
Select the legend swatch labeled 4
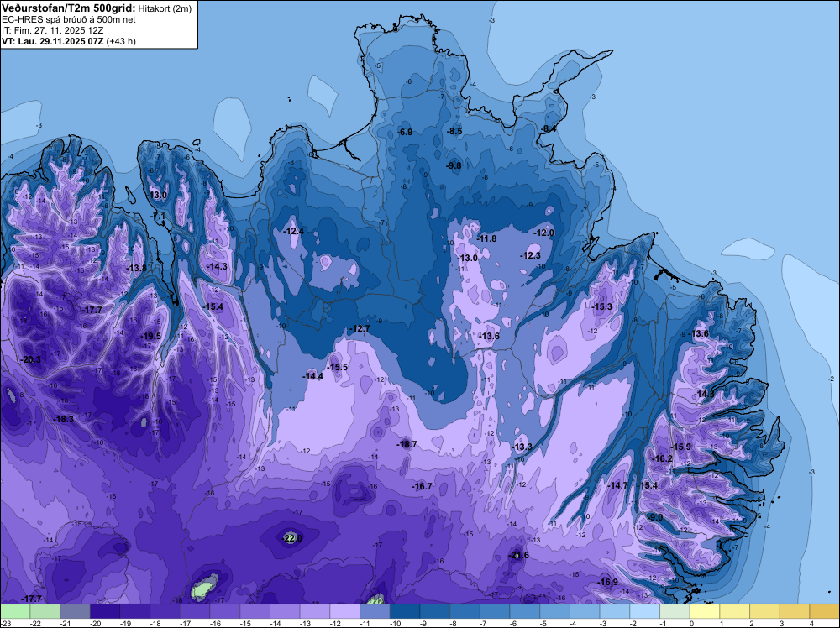(825, 611)
